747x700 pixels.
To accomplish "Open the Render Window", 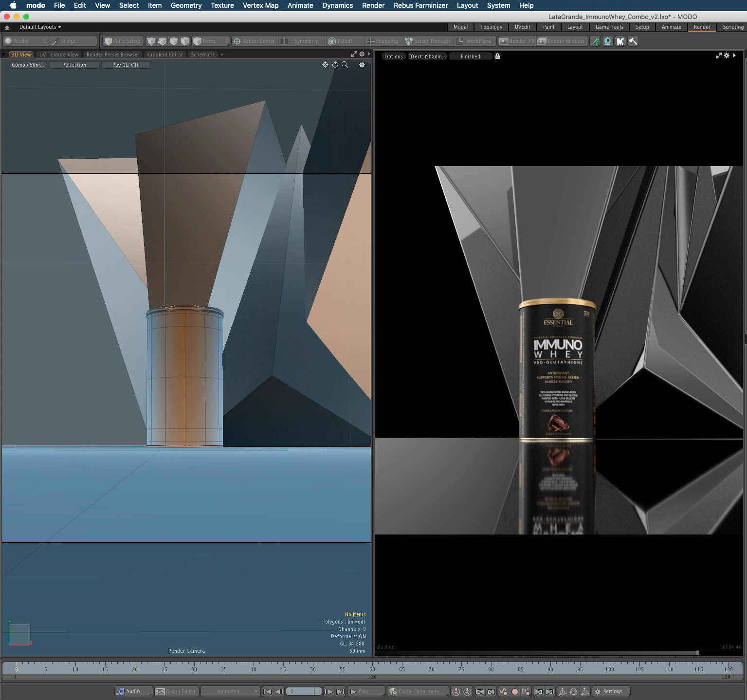I will coord(562,41).
